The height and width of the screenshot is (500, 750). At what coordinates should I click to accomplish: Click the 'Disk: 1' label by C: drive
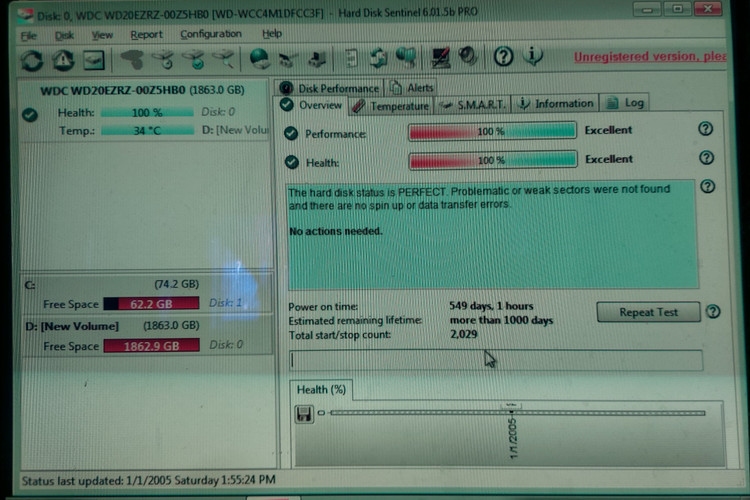pos(226,303)
